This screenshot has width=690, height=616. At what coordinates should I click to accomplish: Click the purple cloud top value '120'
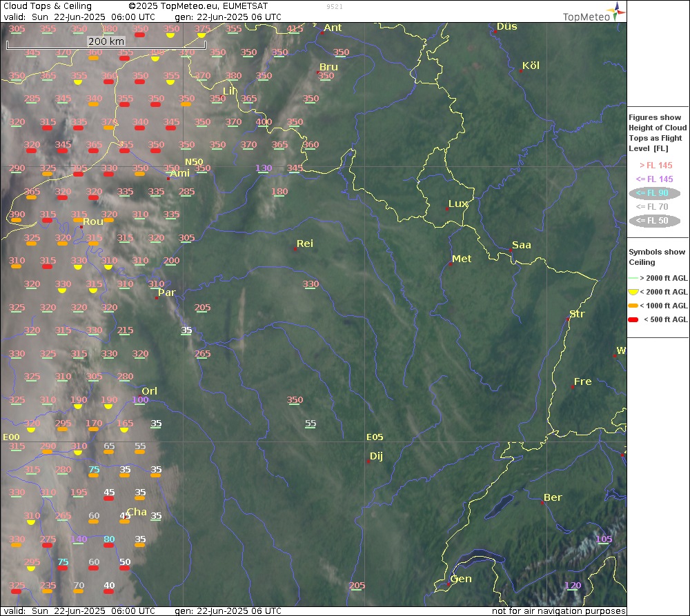573,585
